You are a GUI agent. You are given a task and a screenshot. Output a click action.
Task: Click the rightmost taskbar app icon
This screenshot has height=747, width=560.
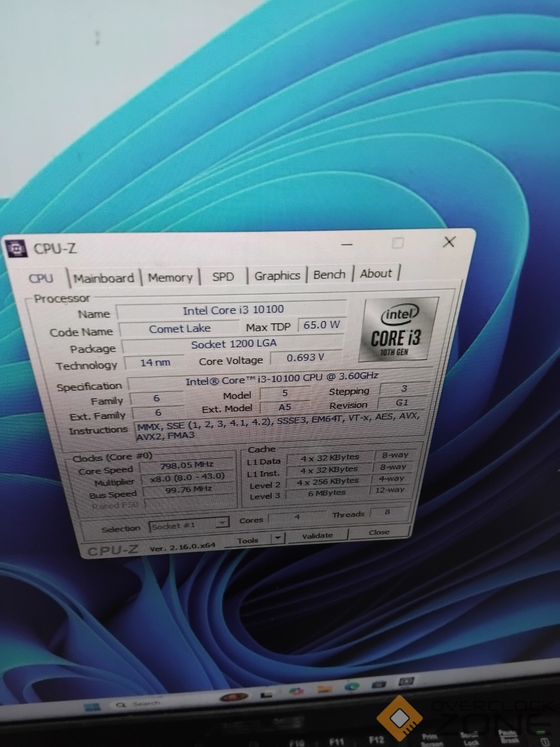tap(406, 682)
